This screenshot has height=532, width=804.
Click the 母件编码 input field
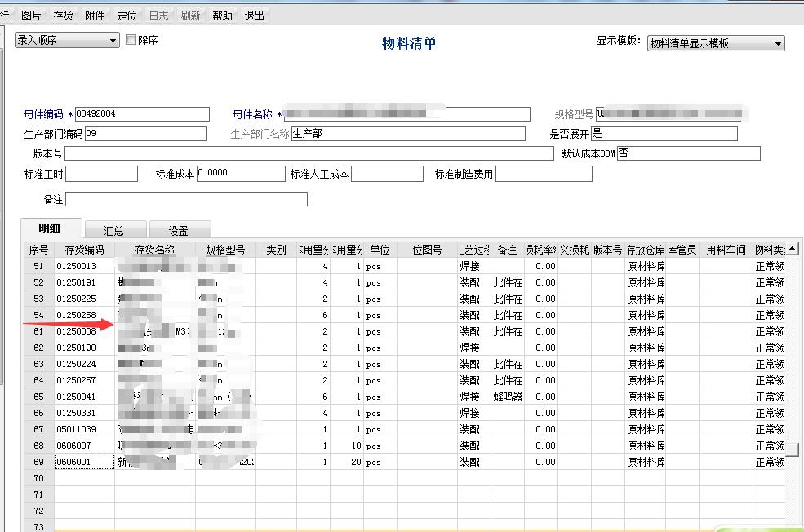pos(142,113)
